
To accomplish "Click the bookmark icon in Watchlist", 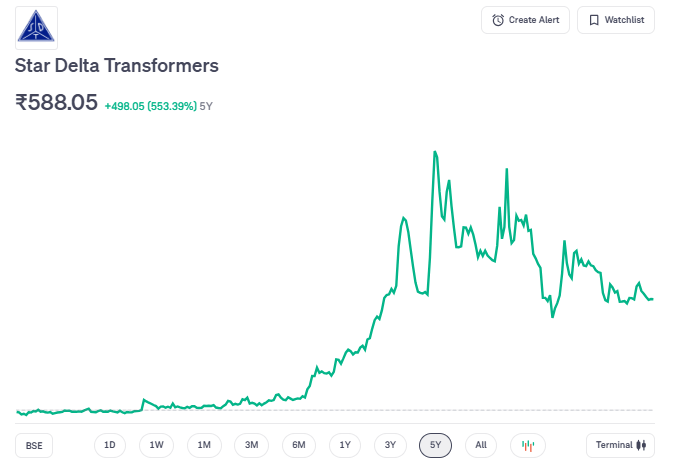I will [x=594, y=20].
